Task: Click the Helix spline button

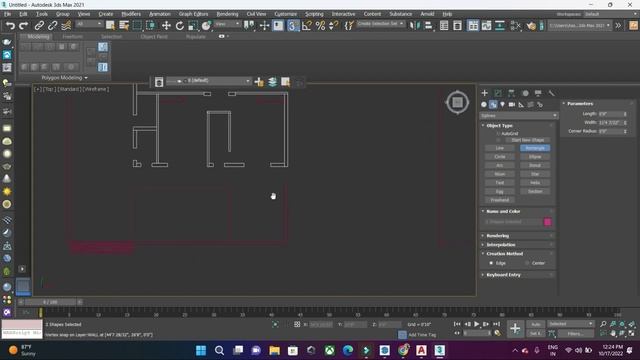Action: click(x=535, y=182)
